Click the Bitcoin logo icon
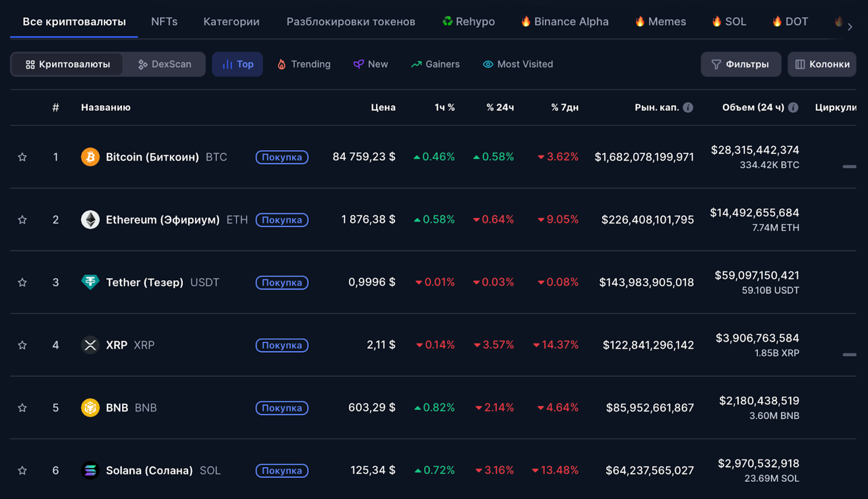 pyautogui.click(x=90, y=157)
